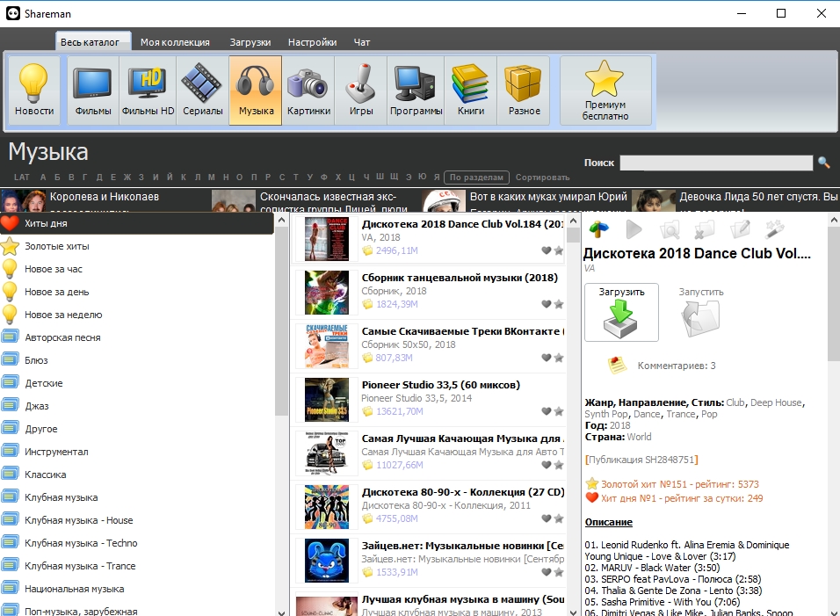This screenshot has height=616, width=840.
Task: Switch to Моя коллекция tab
Action: (175, 42)
